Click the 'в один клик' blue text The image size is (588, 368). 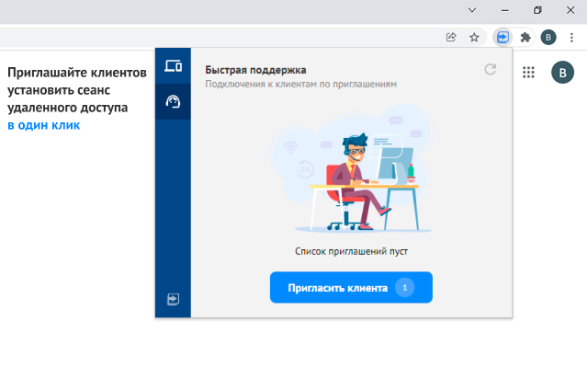(44, 125)
